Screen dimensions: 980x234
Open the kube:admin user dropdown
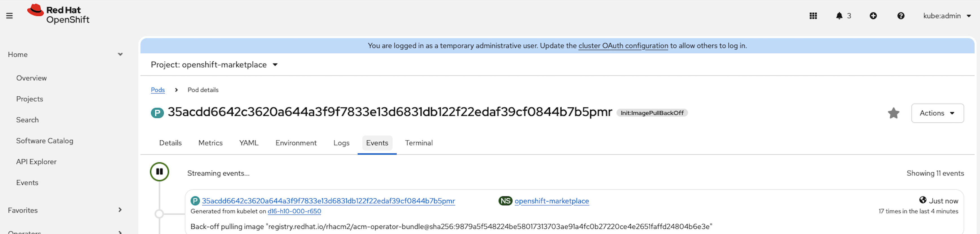click(947, 16)
